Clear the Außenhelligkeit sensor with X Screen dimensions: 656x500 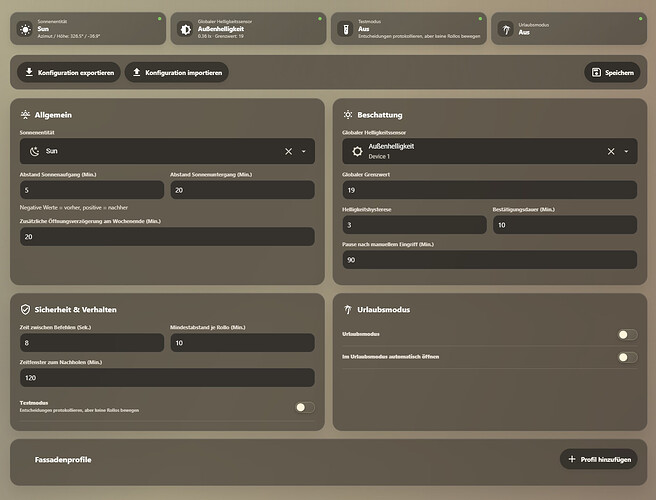tap(611, 151)
